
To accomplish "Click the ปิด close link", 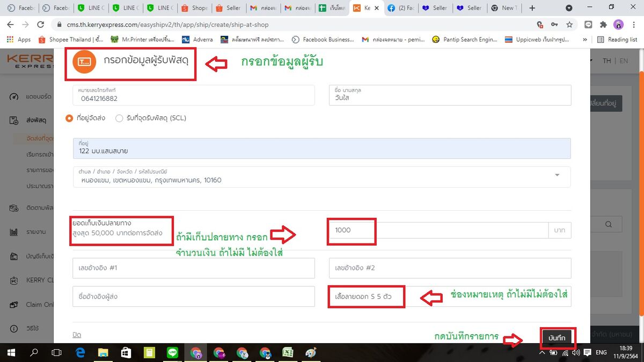I will click(x=77, y=335).
